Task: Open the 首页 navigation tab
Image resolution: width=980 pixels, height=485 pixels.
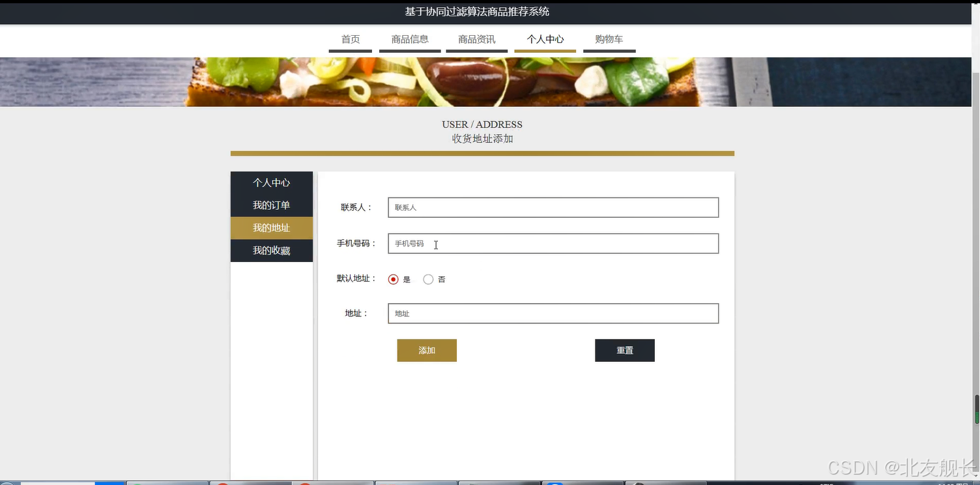Action: point(350,39)
